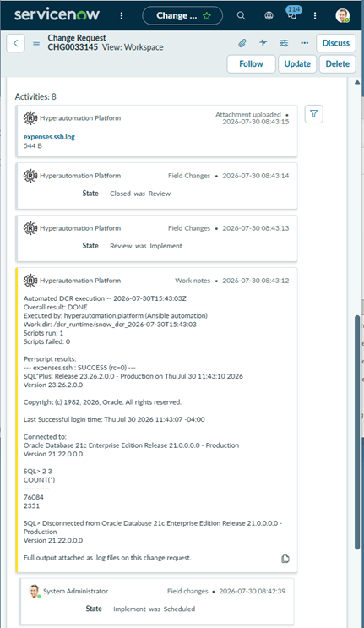Open the user profile avatar menu
Viewport: 364px width, 628px height.
click(x=342, y=15)
